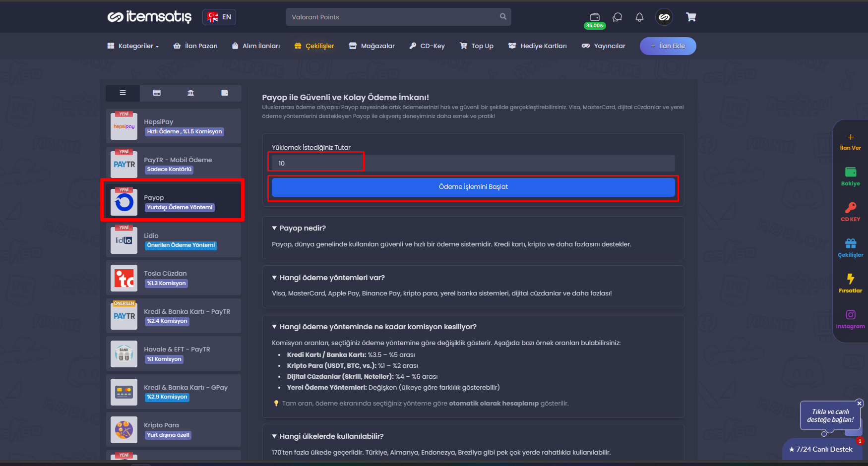Open Hediye Kartları menu item
Image resolution: width=868 pixels, height=466 pixels.
(538, 46)
